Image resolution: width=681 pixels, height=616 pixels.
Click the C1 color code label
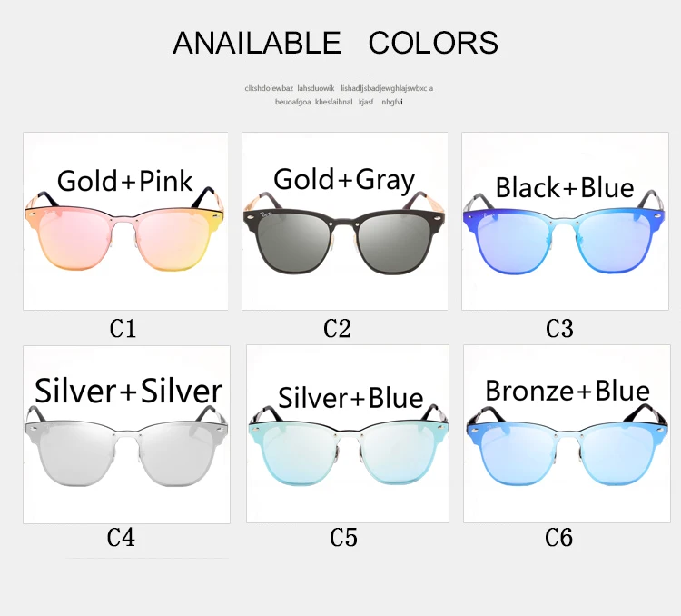point(123,329)
